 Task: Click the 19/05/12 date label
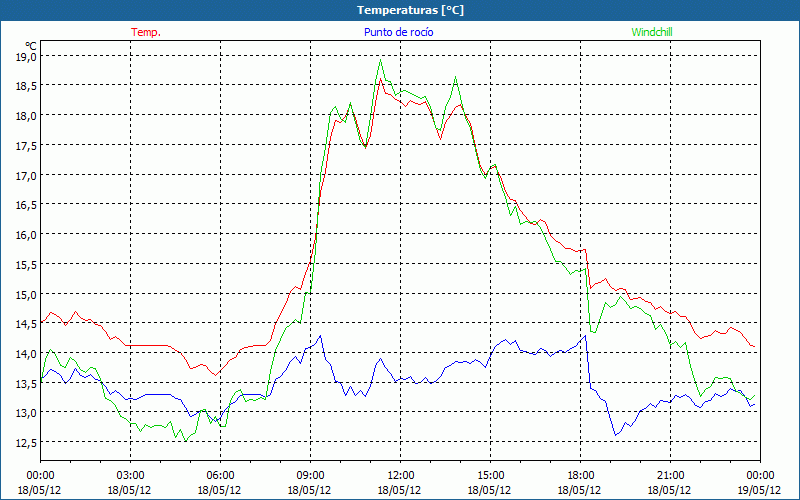point(760,490)
